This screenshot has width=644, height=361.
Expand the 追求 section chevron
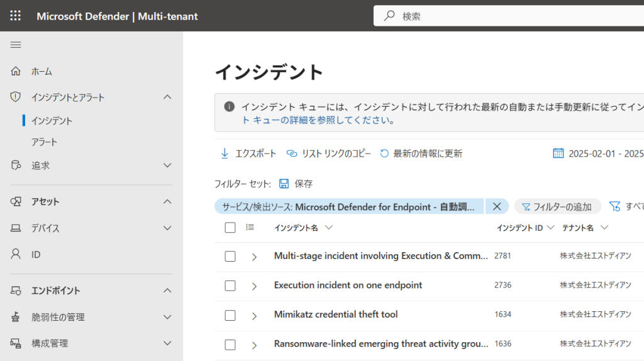[167, 165]
